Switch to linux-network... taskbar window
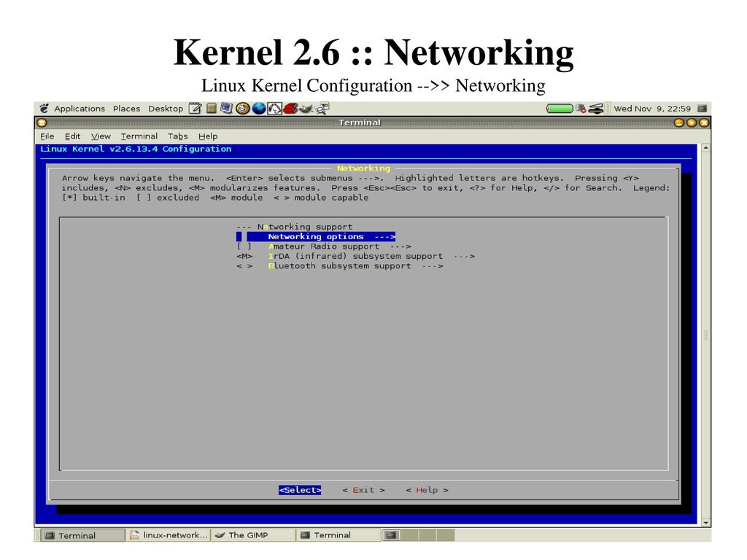747x560 pixels. tap(169, 535)
